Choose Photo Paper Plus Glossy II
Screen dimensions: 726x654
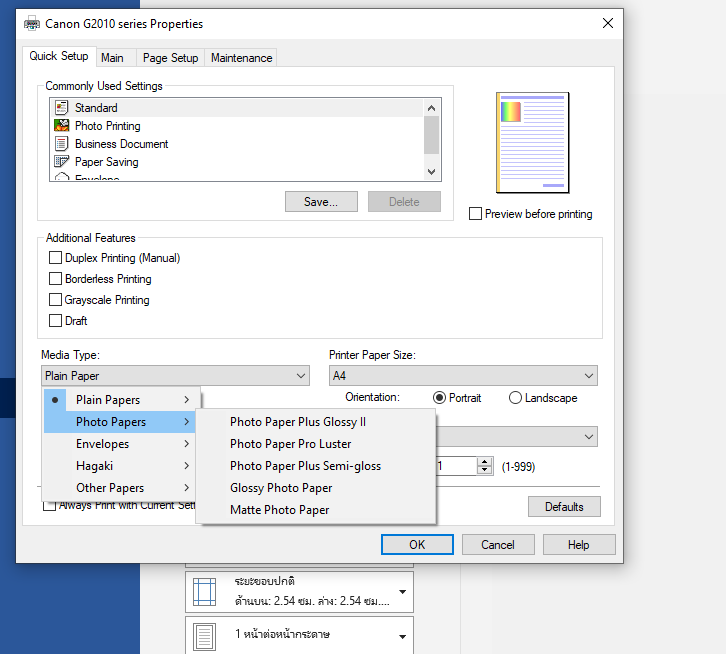(x=316, y=422)
